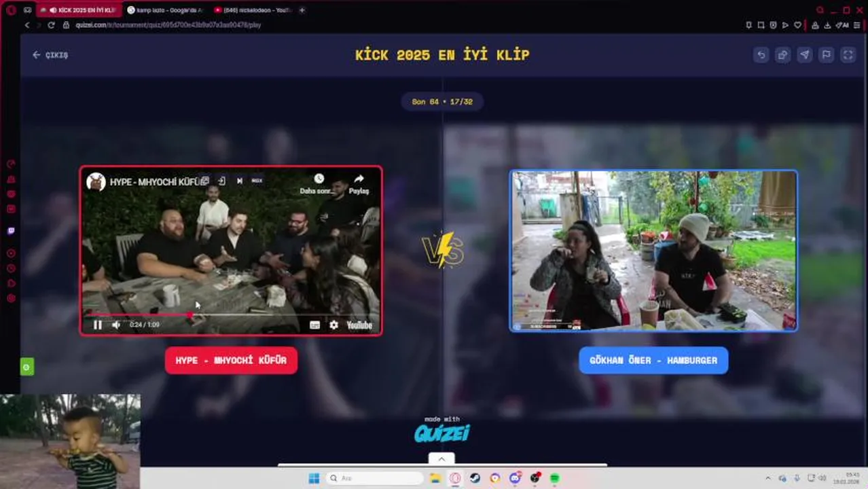Image resolution: width=868 pixels, height=489 pixels.
Task: Open a new browser tab with plus
Action: coord(302,10)
